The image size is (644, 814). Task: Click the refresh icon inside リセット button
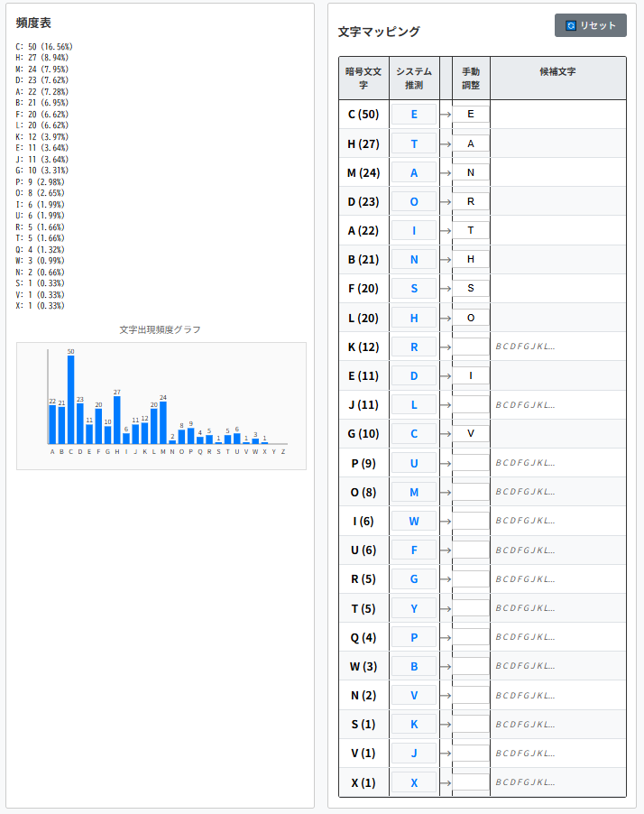point(570,25)
